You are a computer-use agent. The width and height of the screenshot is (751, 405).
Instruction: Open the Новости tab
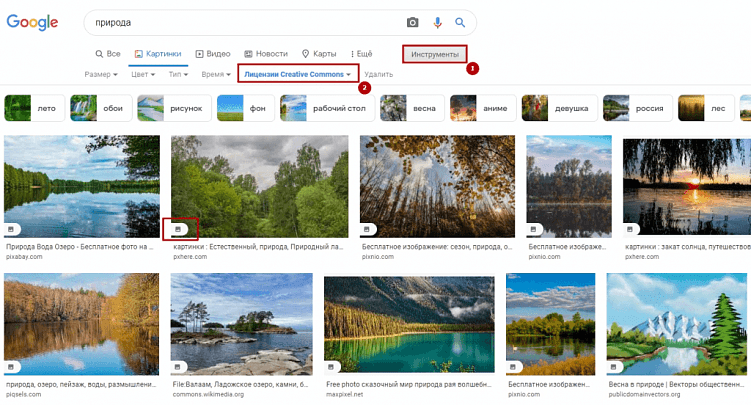(266, 54)
